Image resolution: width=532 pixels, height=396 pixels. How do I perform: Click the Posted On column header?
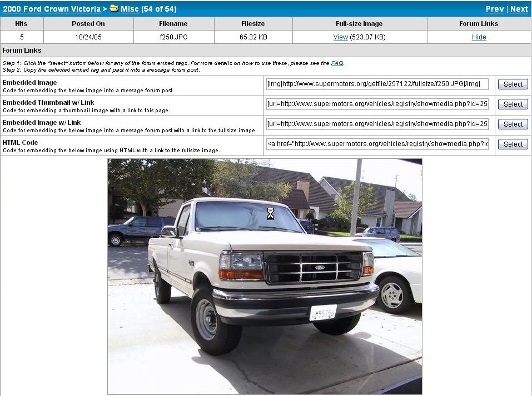pyautogui.click(x=88, y=24)
